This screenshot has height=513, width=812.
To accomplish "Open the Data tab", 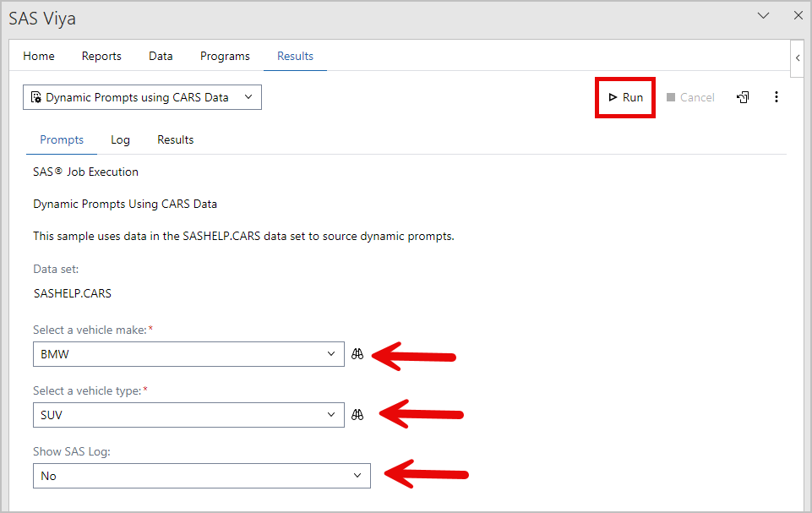I will [x=161, y=56].
